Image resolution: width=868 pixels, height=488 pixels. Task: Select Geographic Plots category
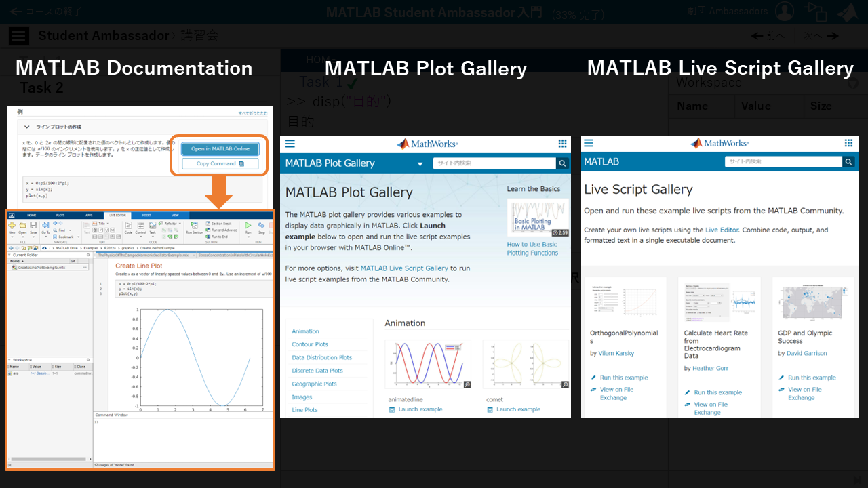tap(314, 384)
